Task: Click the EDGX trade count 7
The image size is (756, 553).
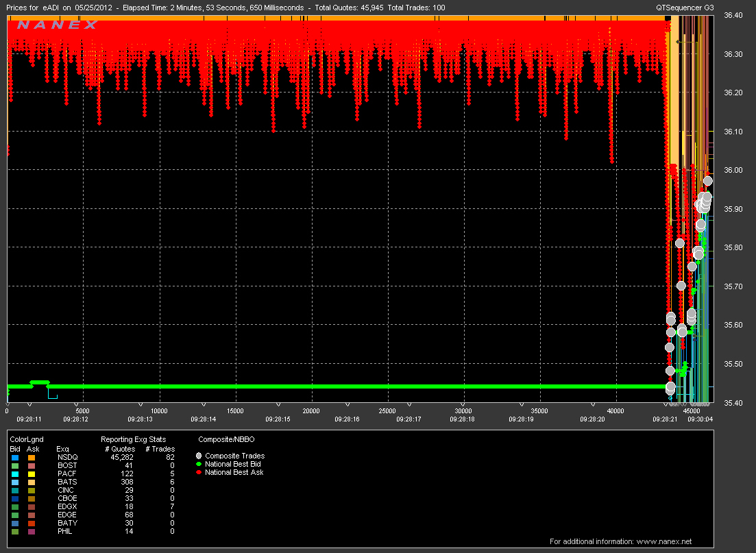Action: point(172,506)
